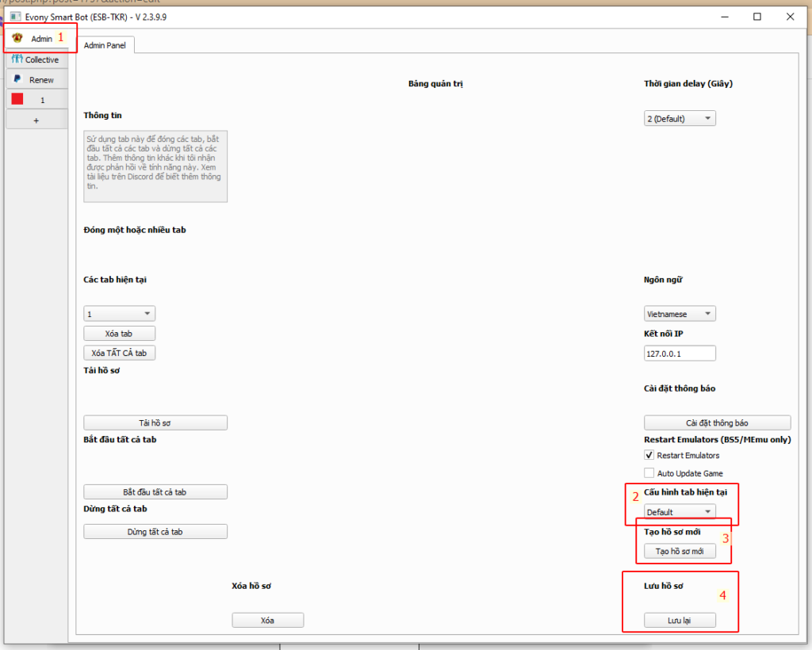Click Lưu lại to save profile

[680, 621]
